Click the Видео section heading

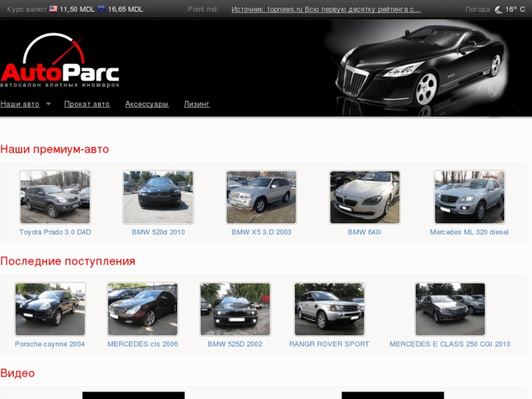[x=18, y=373]
